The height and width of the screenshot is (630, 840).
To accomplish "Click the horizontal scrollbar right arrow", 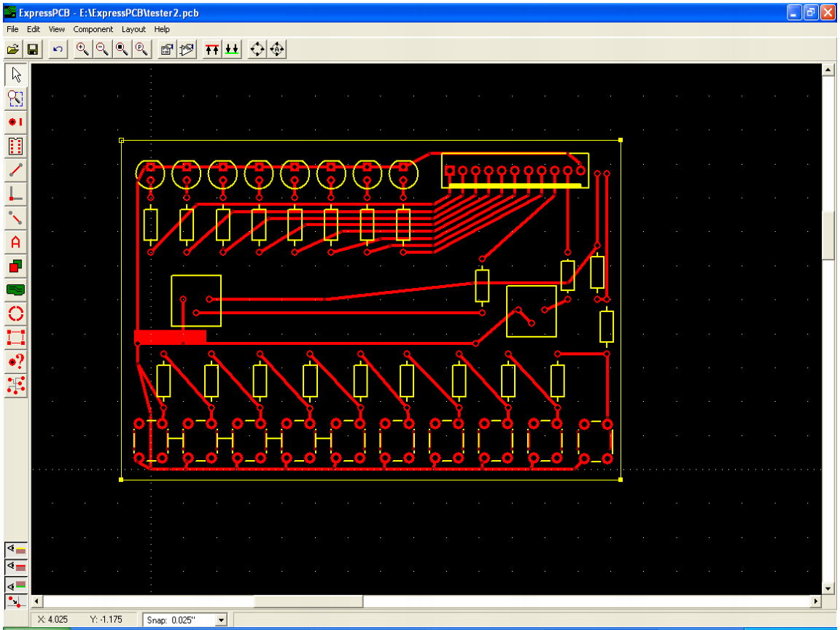I will point(816,601).
